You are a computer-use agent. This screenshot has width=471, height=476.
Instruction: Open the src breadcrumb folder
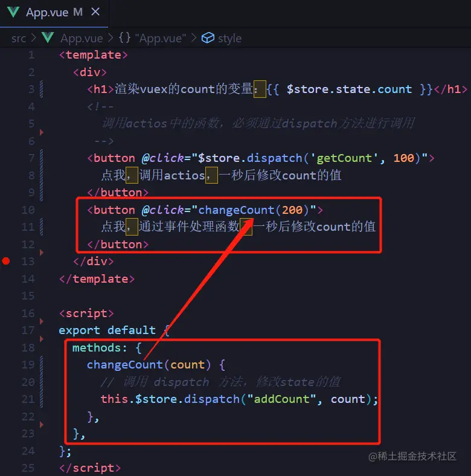pyautogui.click(x=19, y=38)
